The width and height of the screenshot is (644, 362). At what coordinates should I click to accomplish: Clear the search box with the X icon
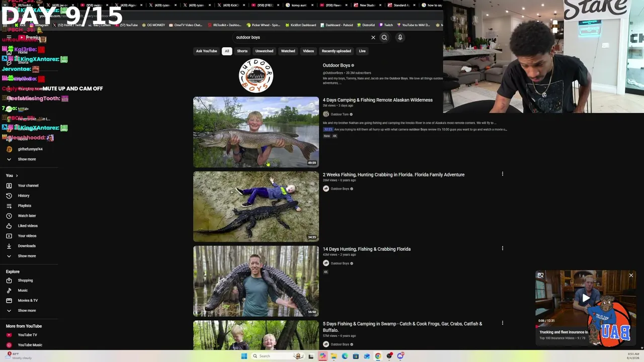point(373,37)
